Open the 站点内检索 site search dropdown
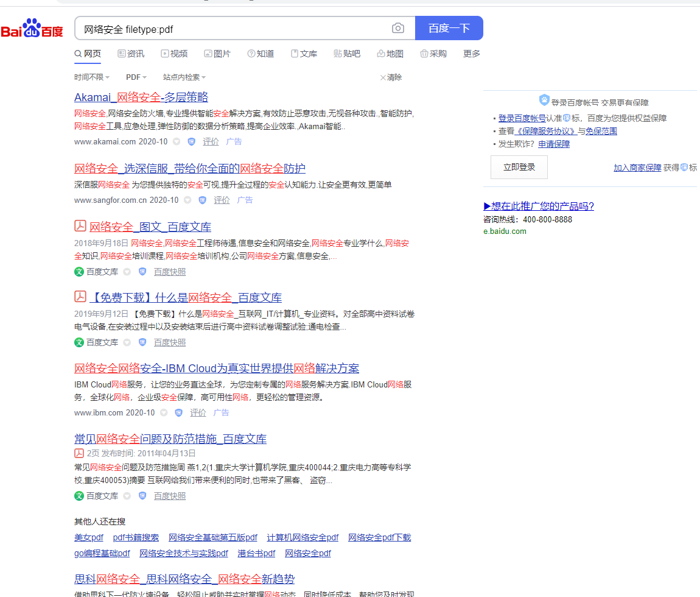The image size is (700, 597). click(184, 77)
